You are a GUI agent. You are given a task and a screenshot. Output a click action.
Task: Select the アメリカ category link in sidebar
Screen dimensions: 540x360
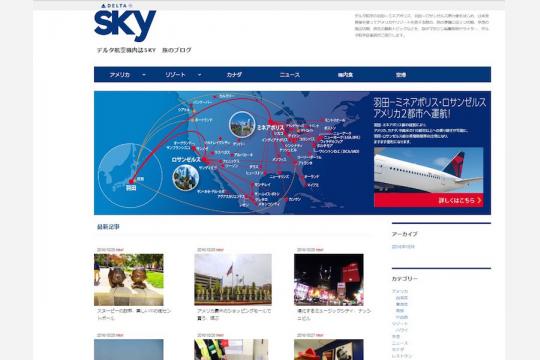(400, 291)
